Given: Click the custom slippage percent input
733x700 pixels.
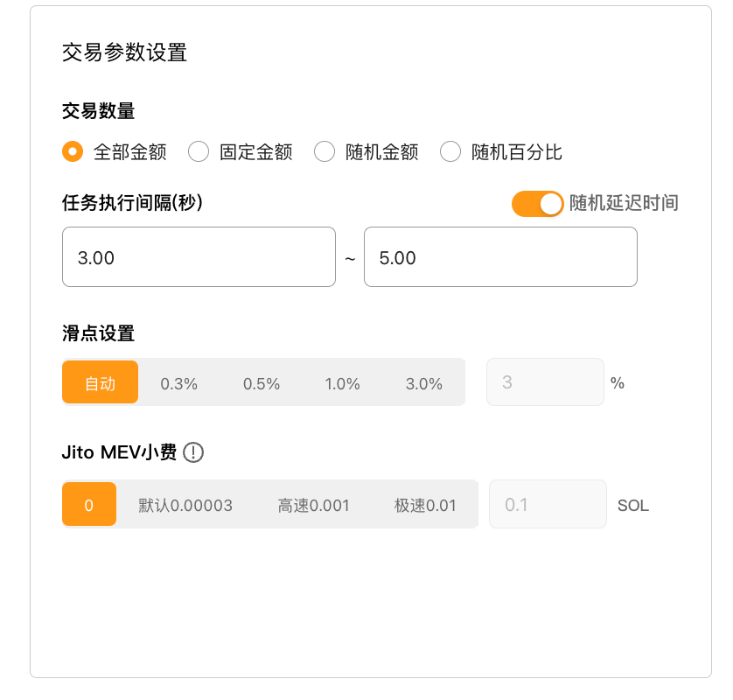Looking at the screenshot, I should (x=545, y=382).
